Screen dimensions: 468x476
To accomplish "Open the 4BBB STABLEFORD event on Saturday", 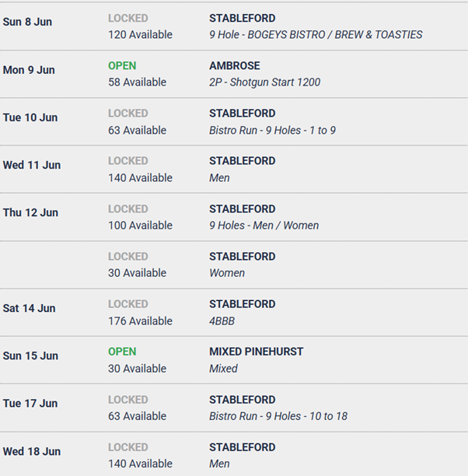I will point(242,304).
